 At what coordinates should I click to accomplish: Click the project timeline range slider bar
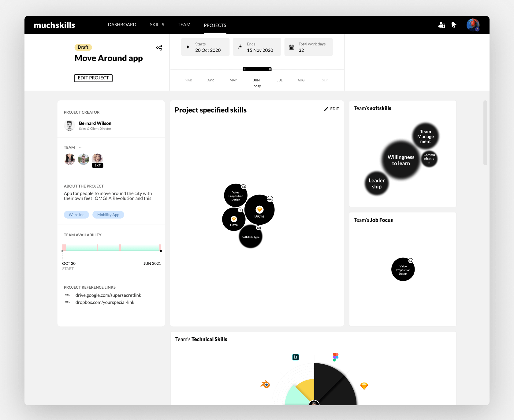pyautogui.click(x=257, y=69)
